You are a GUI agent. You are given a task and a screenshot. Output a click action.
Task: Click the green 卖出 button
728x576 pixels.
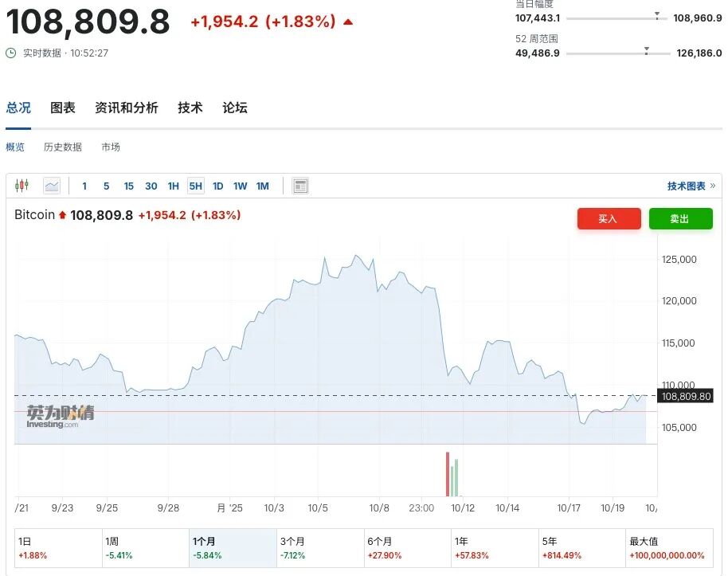(x=681, y=218)
